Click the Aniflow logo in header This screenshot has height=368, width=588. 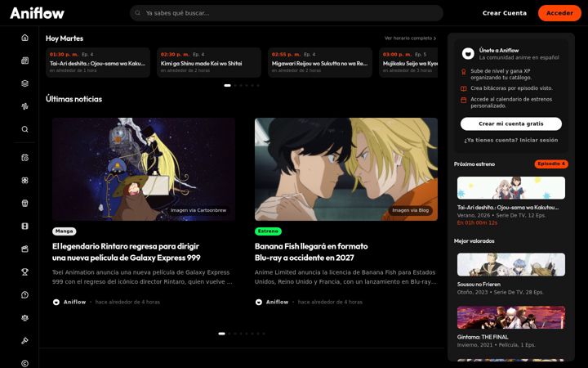coord(37,13)
